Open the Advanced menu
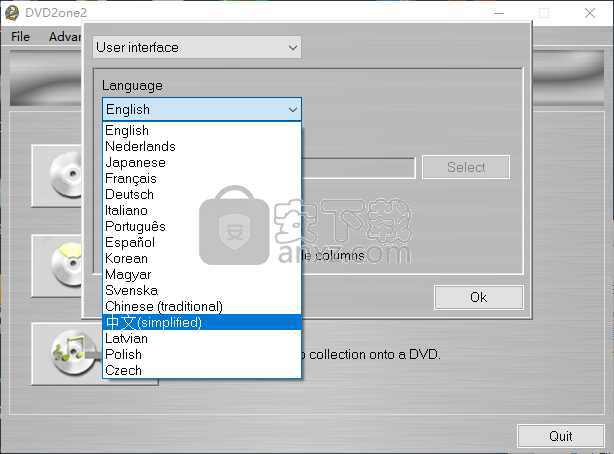The image size is (614, 454). (65, 37)
